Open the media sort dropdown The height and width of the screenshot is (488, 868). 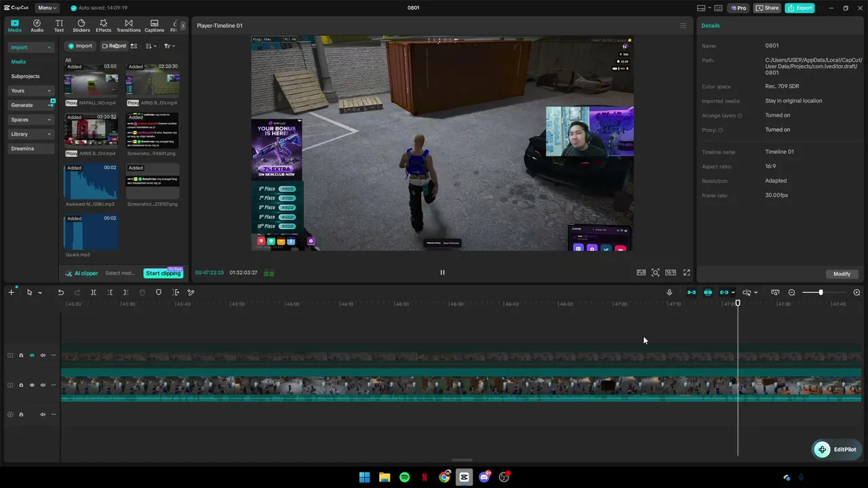(151, 46)
